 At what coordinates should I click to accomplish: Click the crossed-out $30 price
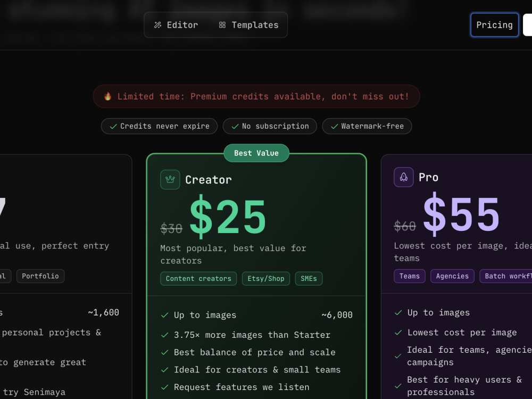tap(171, 229)
